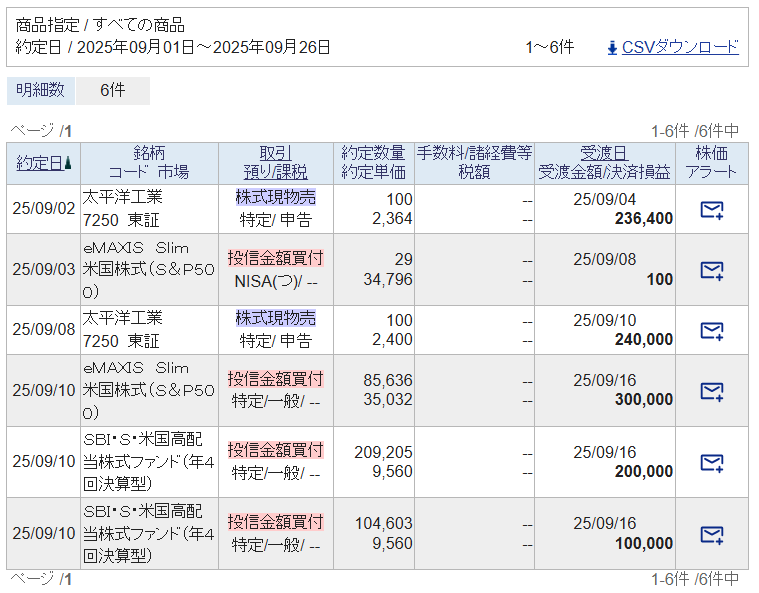Click the download arrow icon beside CSVダウンロード
The height and width of the screenshot is (593, 759).
coord(612,47)
